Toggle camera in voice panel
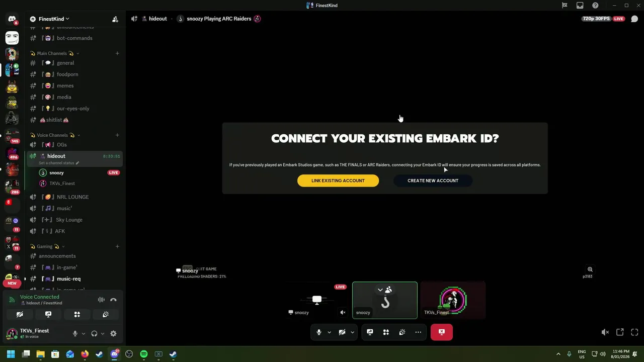The height and width of the screenshot is (362, 644). click(x=20, y=314)
